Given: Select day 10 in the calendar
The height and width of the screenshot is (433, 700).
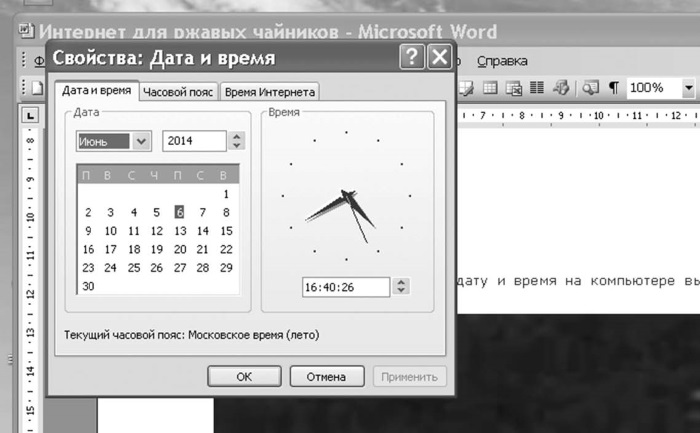Looking at the screenshot, I should [x=111, y=231].
